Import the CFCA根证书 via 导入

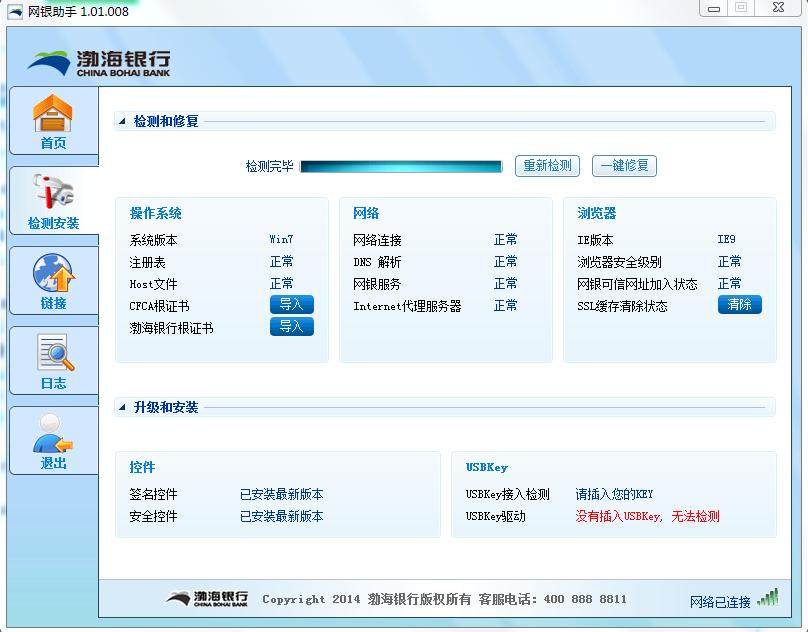pos(292,305)
